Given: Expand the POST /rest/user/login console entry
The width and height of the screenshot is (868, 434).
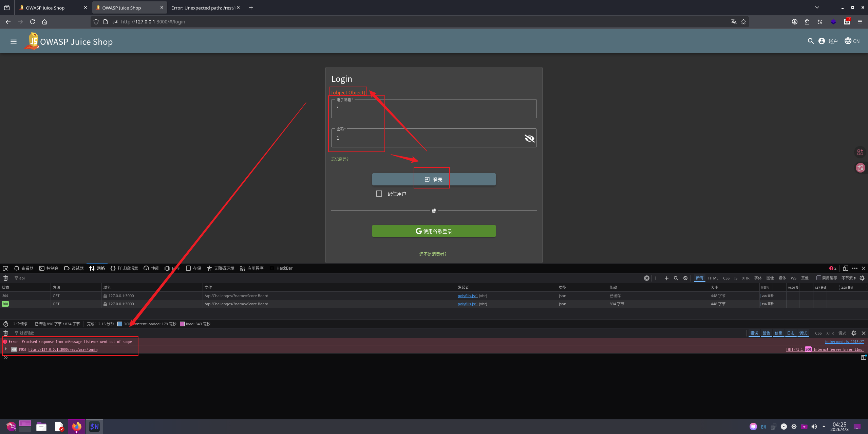Looking at the screenshot, I should click(x=6, y=349).
